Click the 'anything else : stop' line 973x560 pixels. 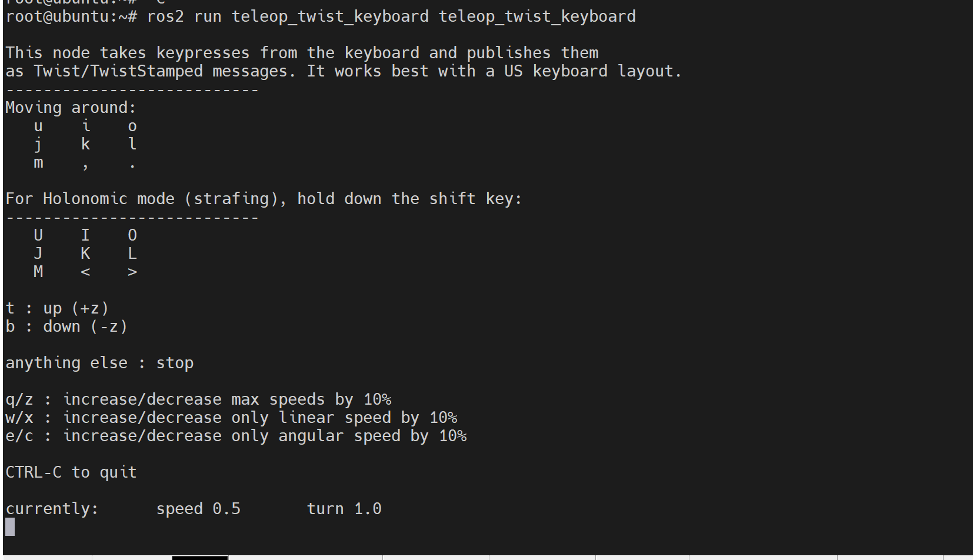coord(99,363)
